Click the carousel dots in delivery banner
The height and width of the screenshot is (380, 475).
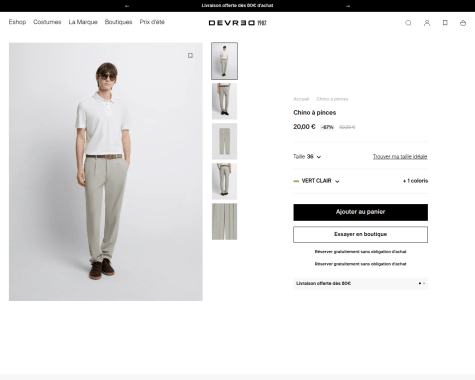click(x=422, y=283)
